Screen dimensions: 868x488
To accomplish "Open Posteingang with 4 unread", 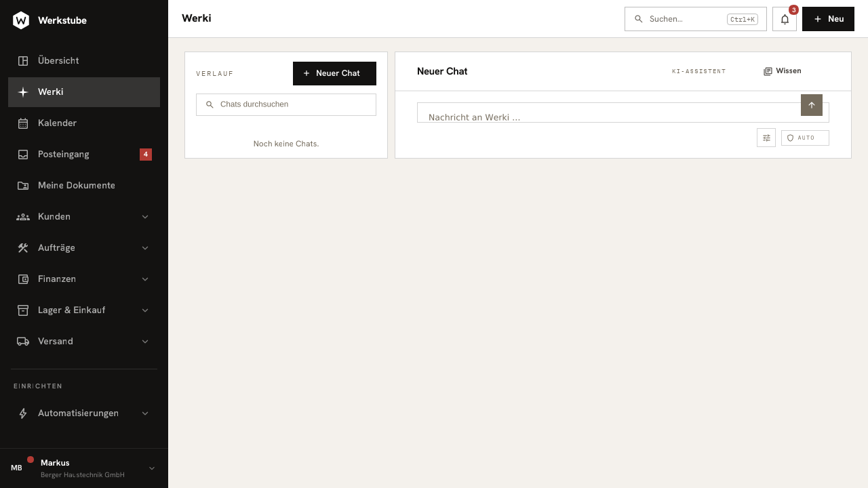I will click(84, 155).
